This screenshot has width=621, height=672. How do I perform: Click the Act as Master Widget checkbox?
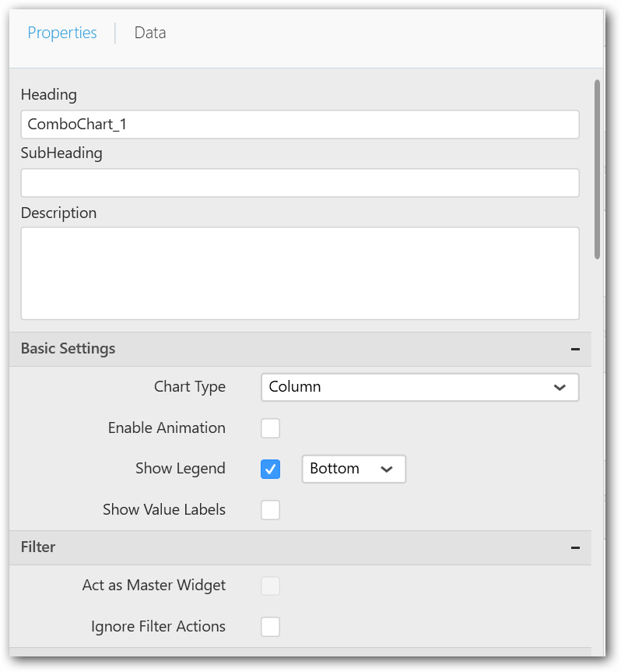(x=270, y=586)
